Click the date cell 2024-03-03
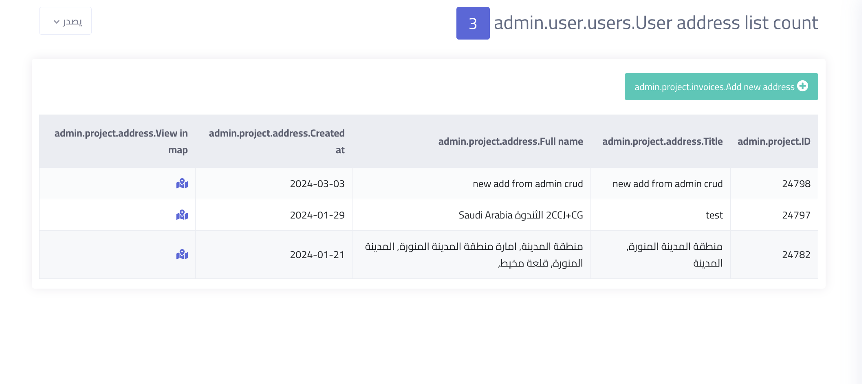This screenshot has height=384, width=868. click(317, 184)
